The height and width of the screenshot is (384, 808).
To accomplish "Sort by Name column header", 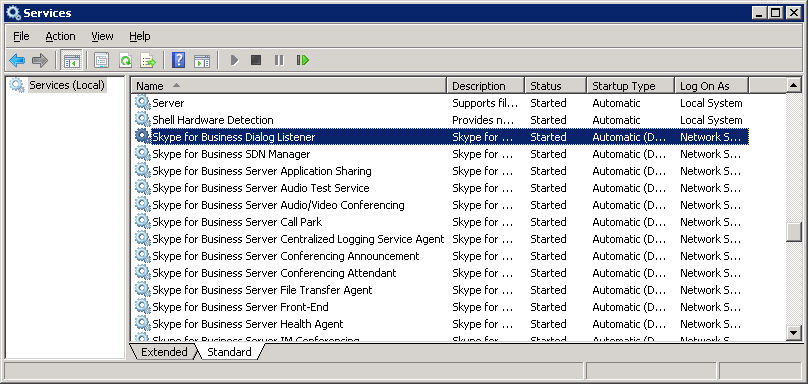I will [x=289, y=86].
